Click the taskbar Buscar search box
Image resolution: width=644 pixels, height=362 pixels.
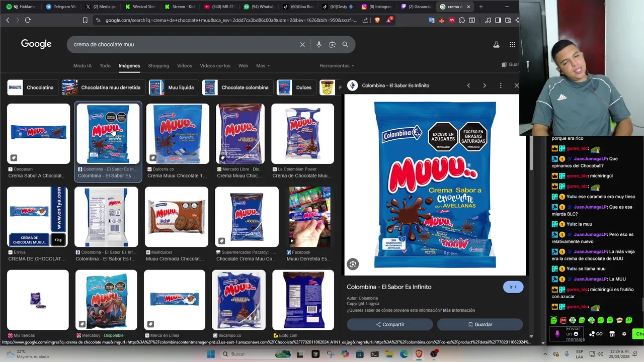[x=255, y=354]
